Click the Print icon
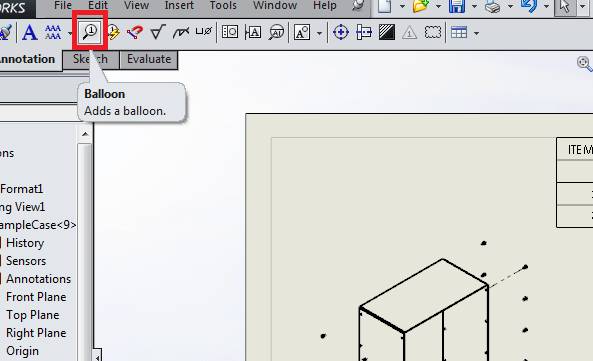Viewport: 593px width, 361px height. point(493,6)
